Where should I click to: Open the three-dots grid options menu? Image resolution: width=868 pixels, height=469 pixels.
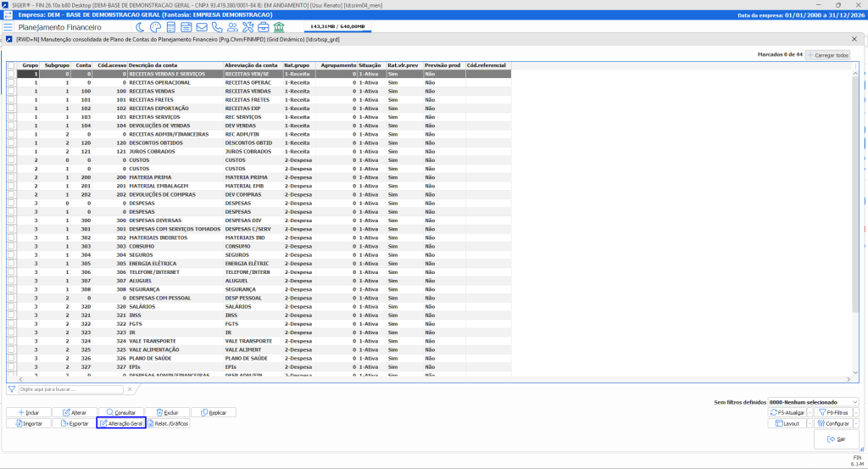[855, 66]
